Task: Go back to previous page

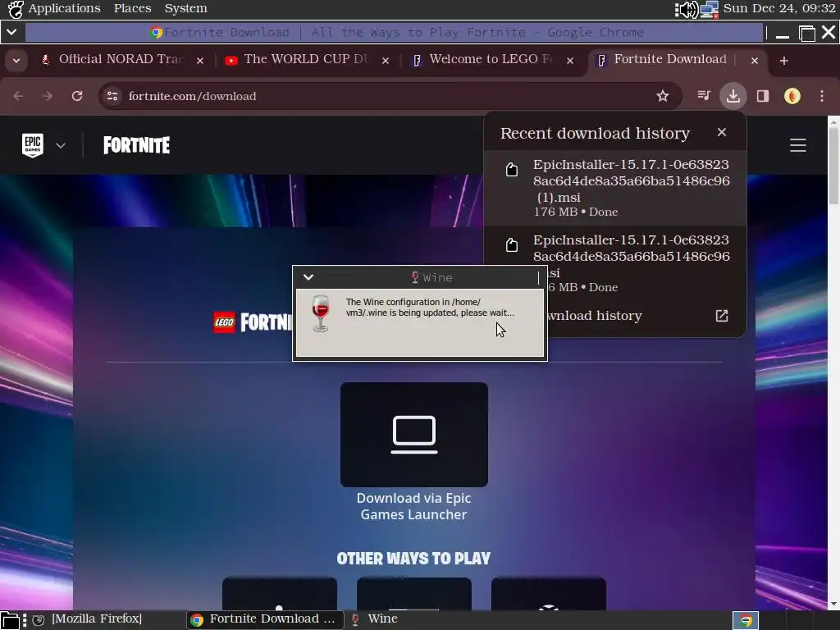Action: coord(18,96)
